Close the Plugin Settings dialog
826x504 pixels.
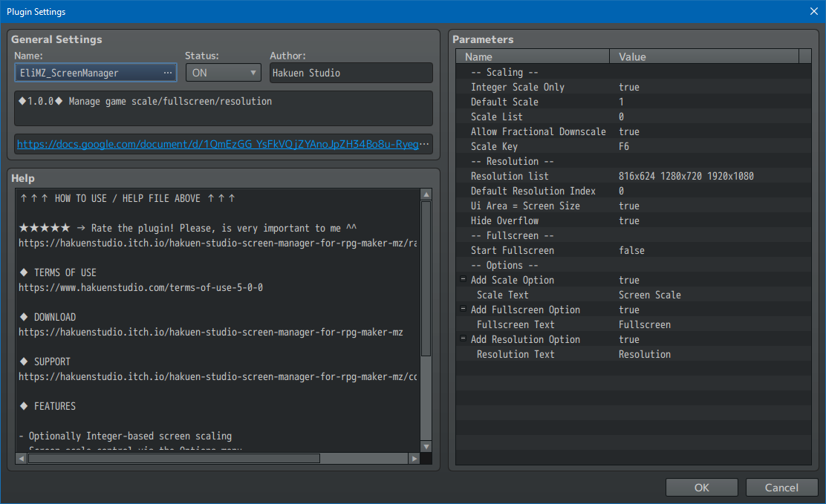pyautogui.click(x=814, y=12)
